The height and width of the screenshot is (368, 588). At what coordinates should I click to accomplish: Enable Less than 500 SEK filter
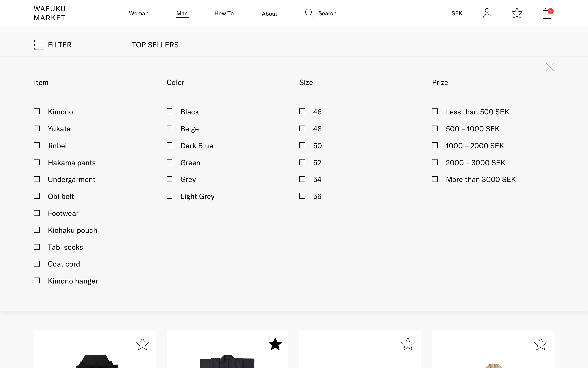(x=435, y=111)
